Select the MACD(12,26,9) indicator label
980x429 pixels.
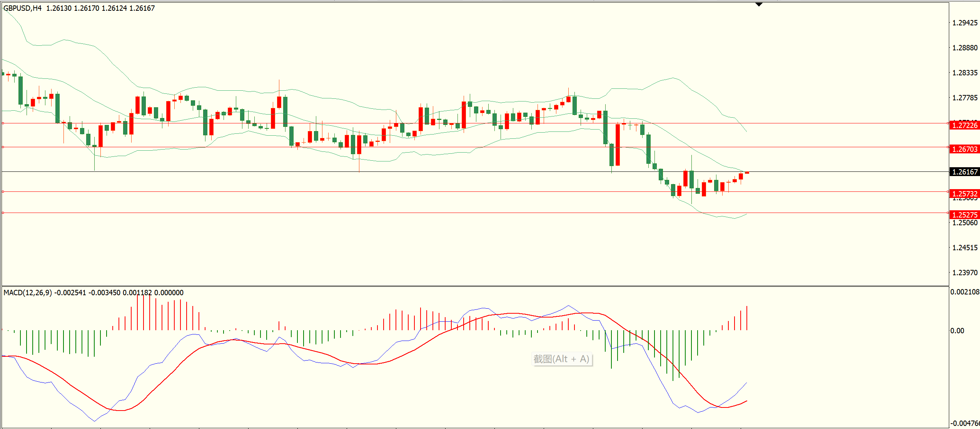tap(28, 293)
